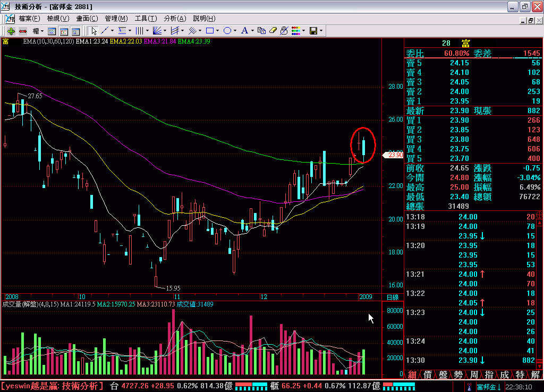
Task: Click the scroll-up arrow in tick list
Action: (x=540, y=222)
